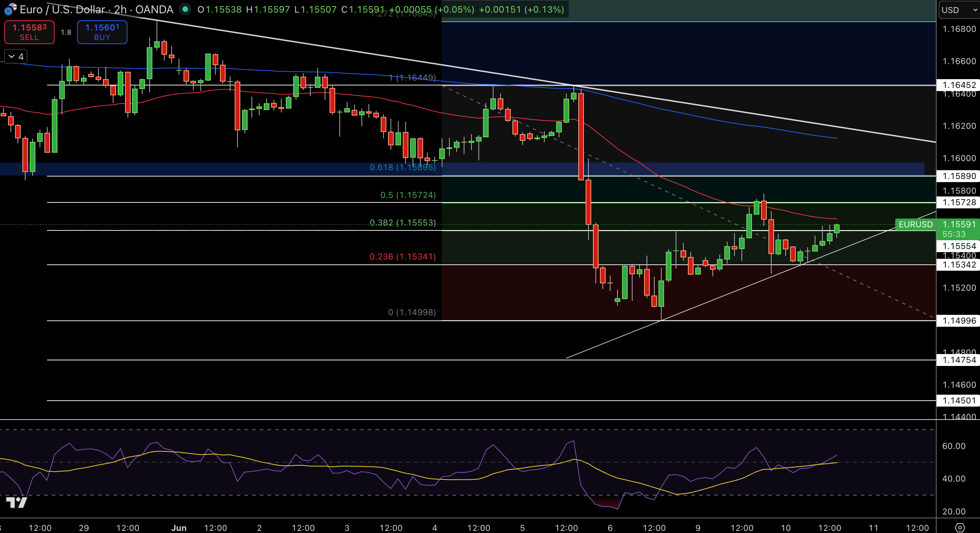Click the Jun label on time axis
This screenshot has width=980, height=533.
(179, 528)
